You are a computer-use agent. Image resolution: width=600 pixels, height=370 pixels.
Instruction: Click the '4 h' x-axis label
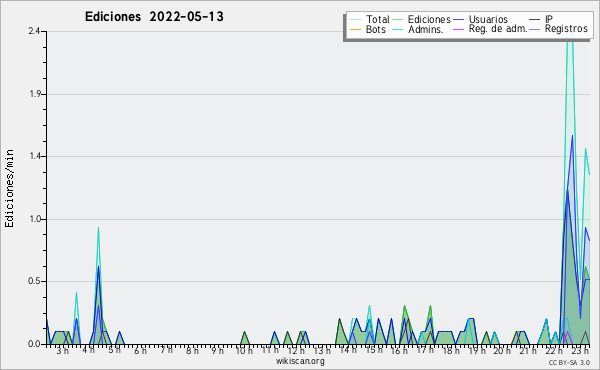88,350
